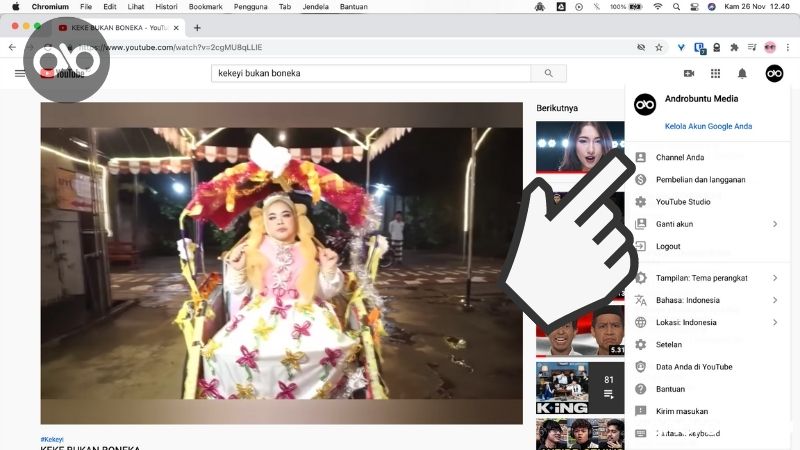Click the Pembelian dan langganan dollar icon
The image size is (800, 450).
click(640, 180)
